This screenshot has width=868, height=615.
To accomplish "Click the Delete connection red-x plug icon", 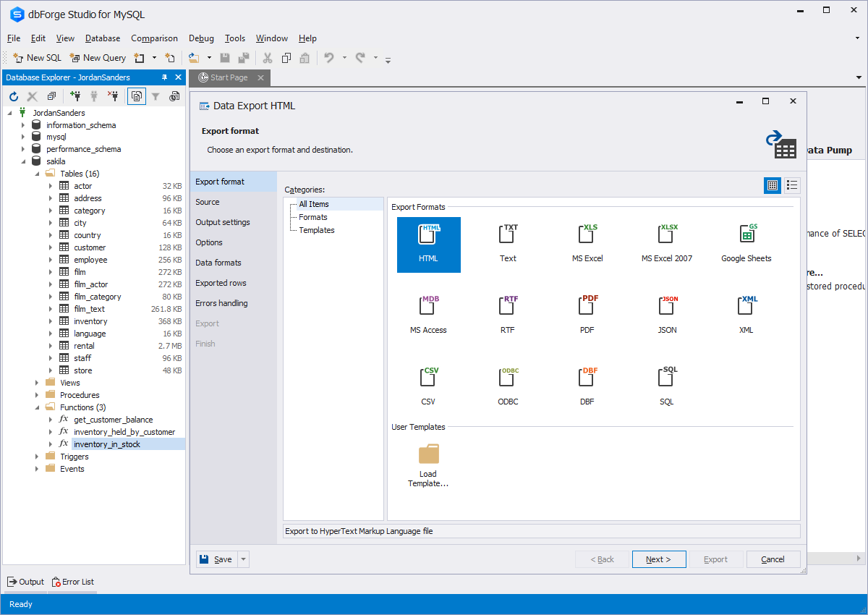I will coord(113,96).
